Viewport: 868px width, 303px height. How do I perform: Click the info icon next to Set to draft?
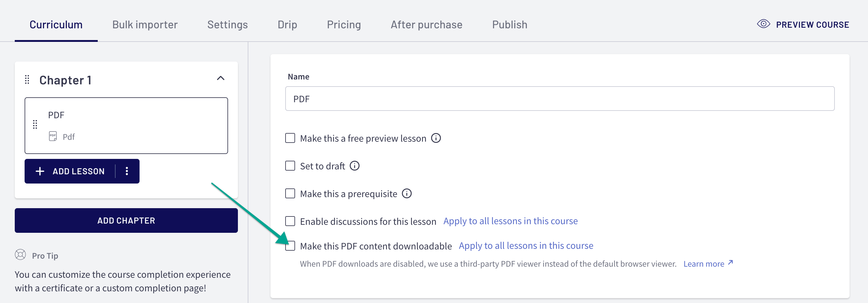(354, 166)
